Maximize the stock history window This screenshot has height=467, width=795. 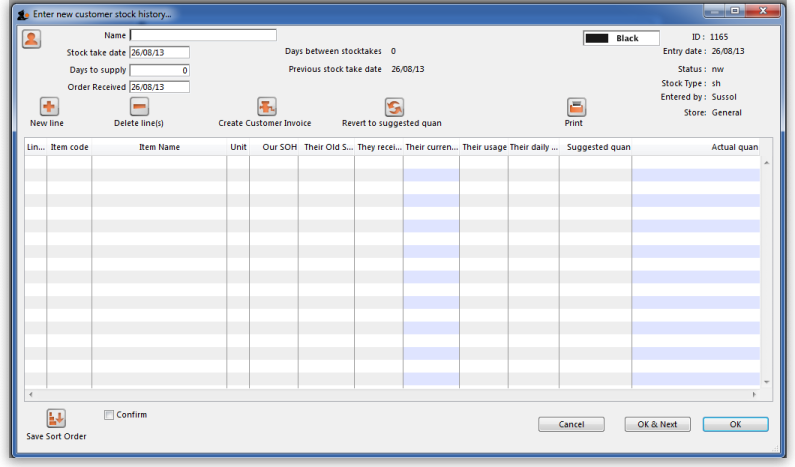[734, 11]
